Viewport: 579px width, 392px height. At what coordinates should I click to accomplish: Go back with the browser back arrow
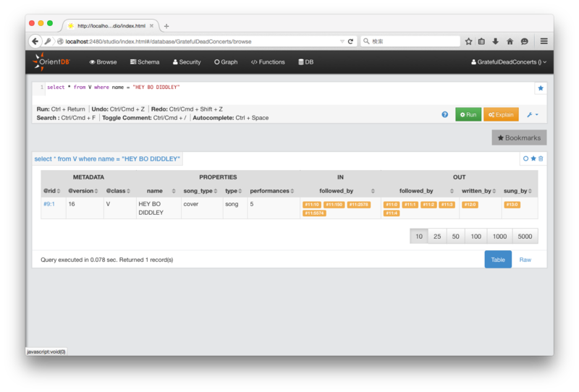(x=35, y=41)
